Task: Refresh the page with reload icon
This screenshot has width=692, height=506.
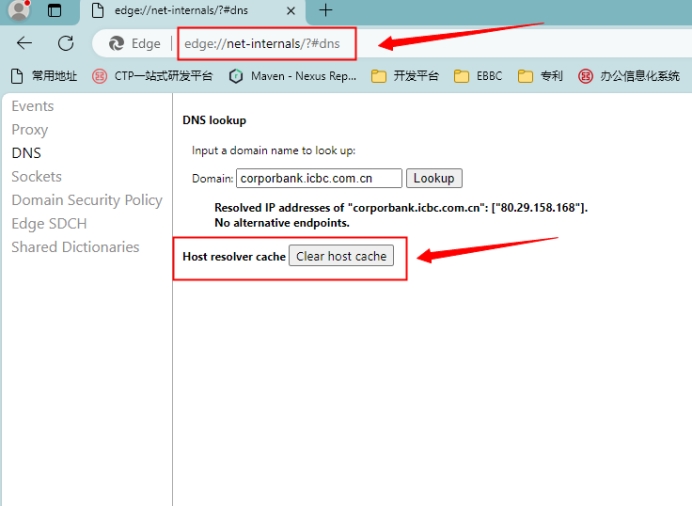Action: point(66,43)
